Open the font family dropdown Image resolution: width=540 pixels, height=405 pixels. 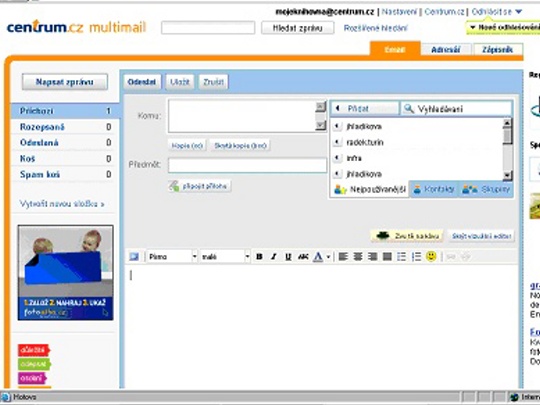pos(172,257)
